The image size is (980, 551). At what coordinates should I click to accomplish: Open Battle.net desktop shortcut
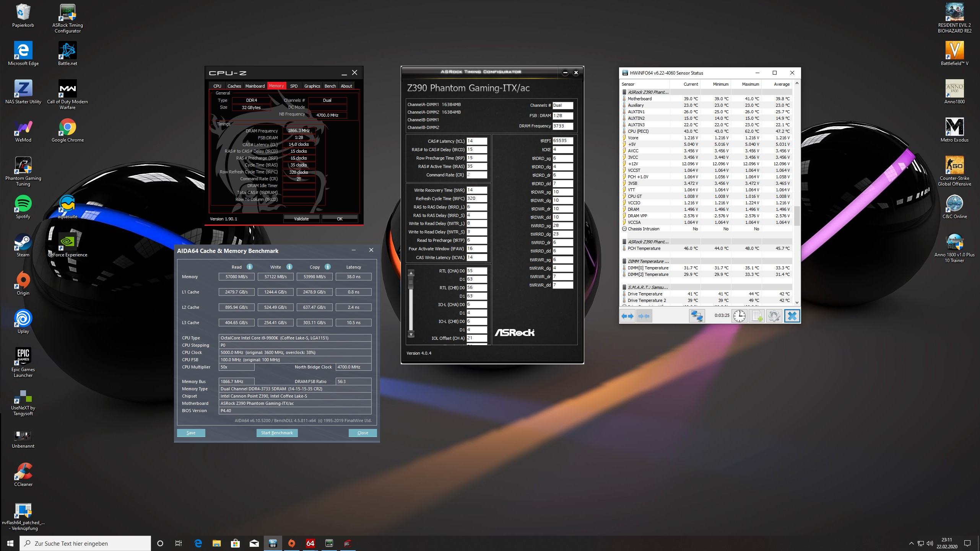coord(68,54)
